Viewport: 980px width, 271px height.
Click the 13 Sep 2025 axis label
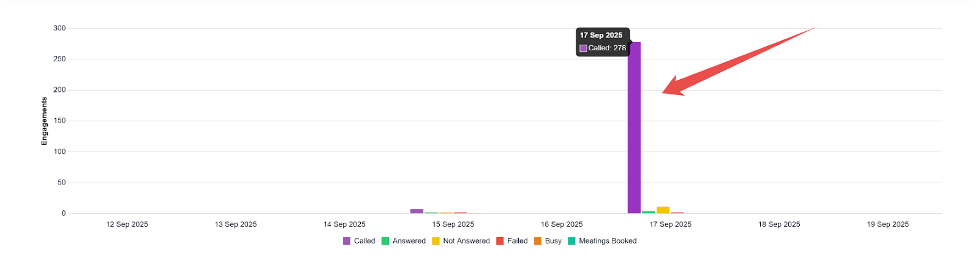click(x=236, y=224)
